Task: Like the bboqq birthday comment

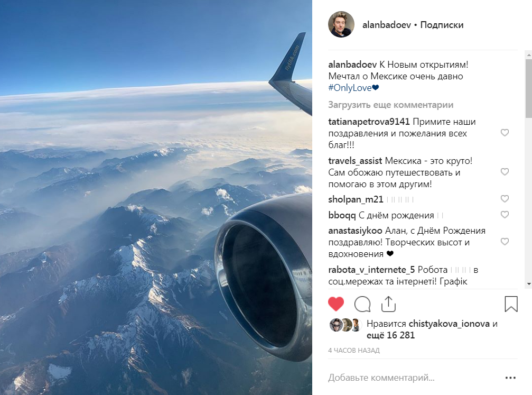Action: (505, 215)
